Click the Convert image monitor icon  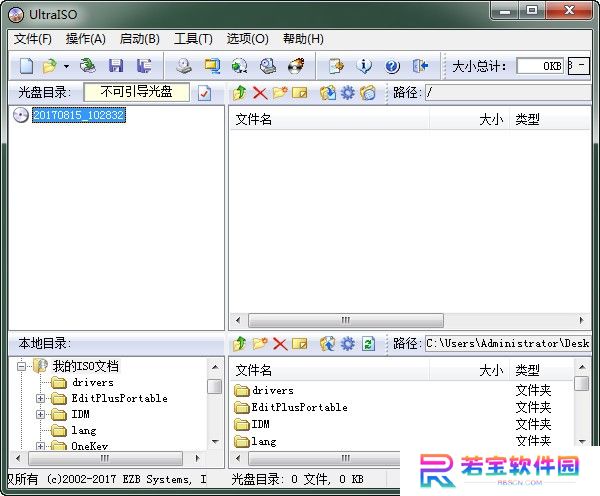[212, 66]
